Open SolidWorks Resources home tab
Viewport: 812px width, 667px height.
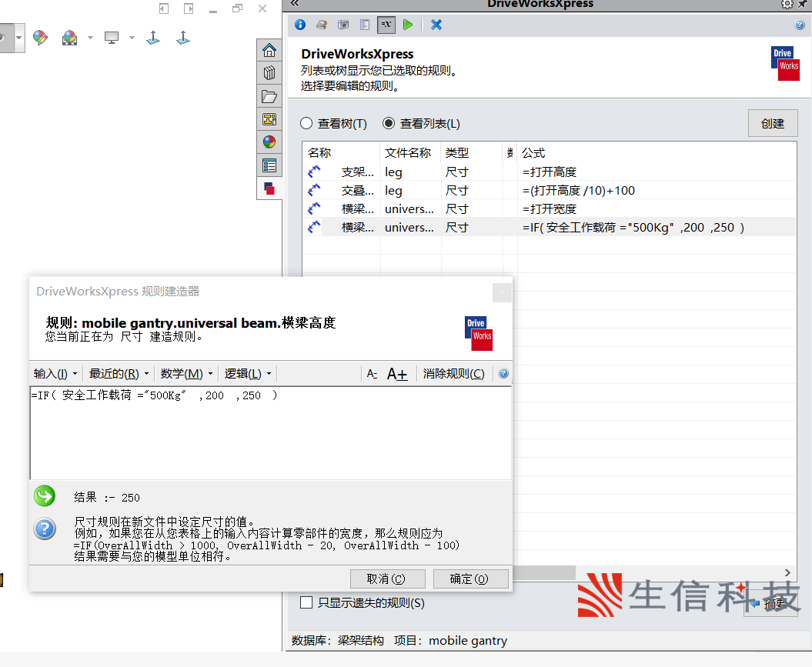269,51
